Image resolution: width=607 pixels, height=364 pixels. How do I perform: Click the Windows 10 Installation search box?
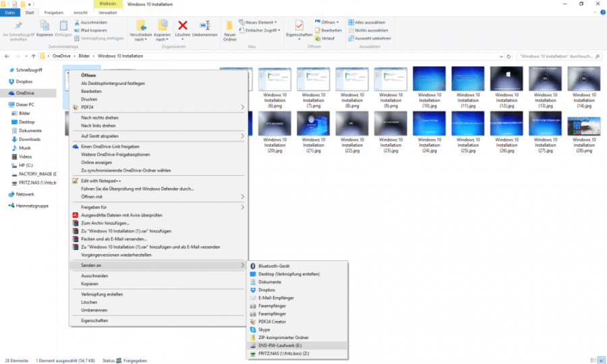coord(558,57)
